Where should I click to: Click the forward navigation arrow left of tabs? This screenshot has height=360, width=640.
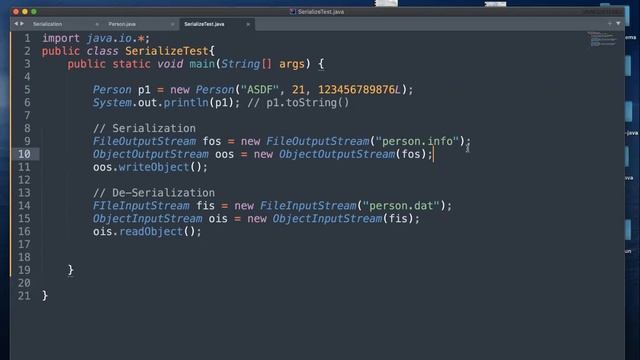(x=22, y=24)
